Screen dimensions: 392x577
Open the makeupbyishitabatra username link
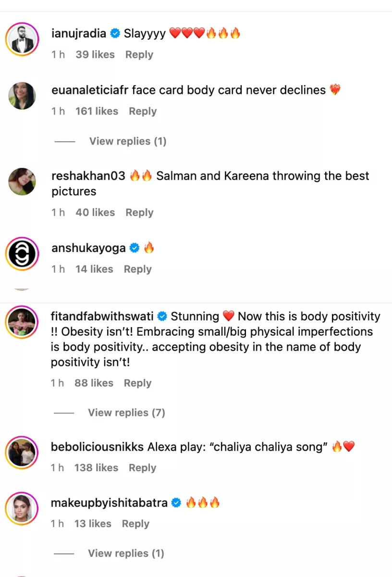click(x=109, y=503)
